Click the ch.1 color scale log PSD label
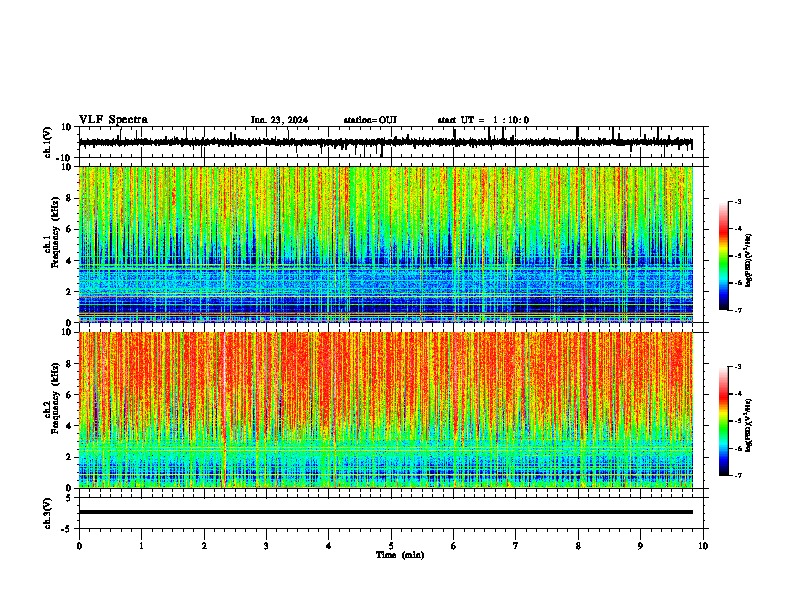 749,260
